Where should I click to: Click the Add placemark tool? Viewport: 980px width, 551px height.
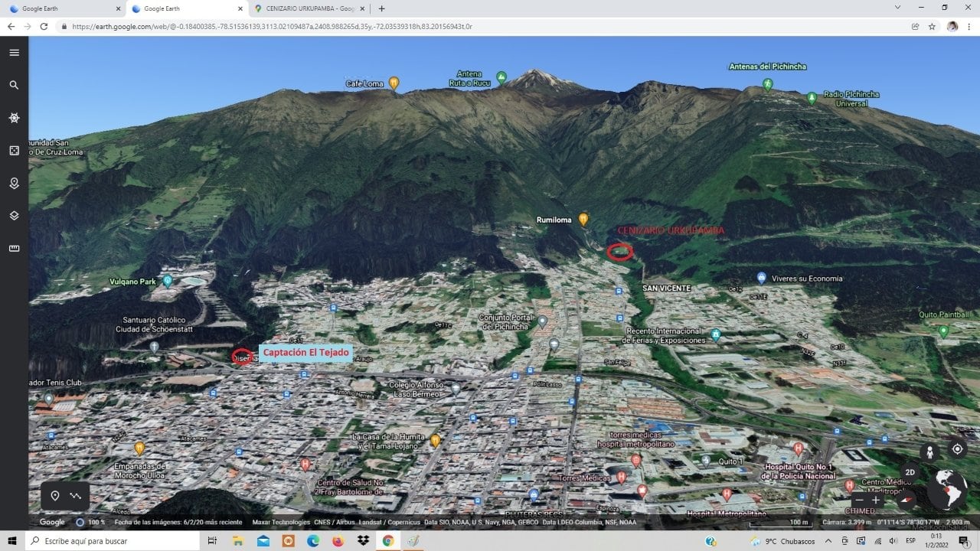55,496
